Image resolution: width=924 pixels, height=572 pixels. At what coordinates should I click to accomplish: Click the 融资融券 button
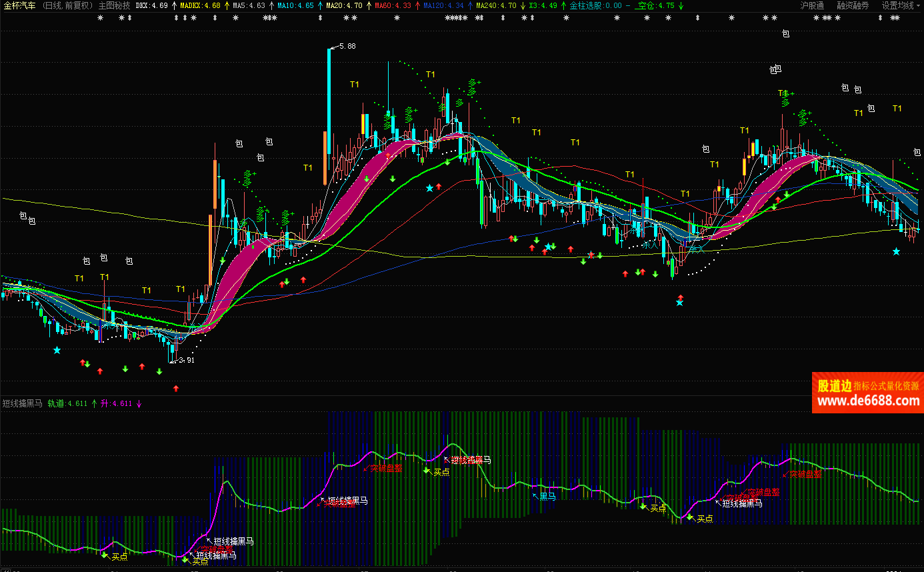click(853, 5)
